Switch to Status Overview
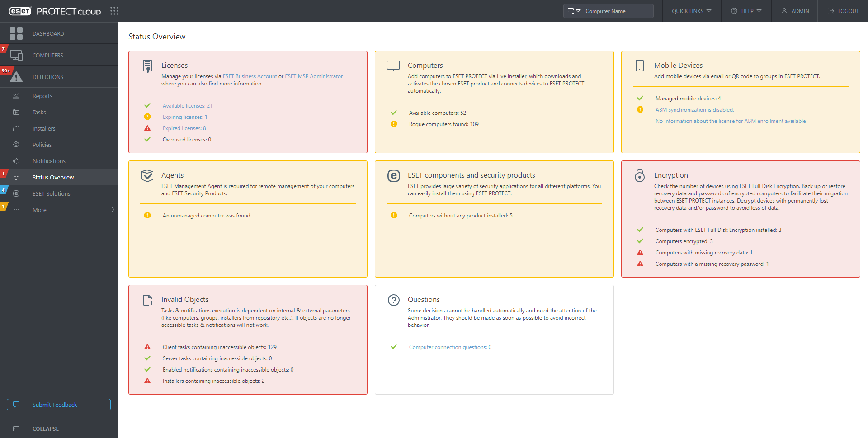This screenshot has width=868, height=438. 53,177
